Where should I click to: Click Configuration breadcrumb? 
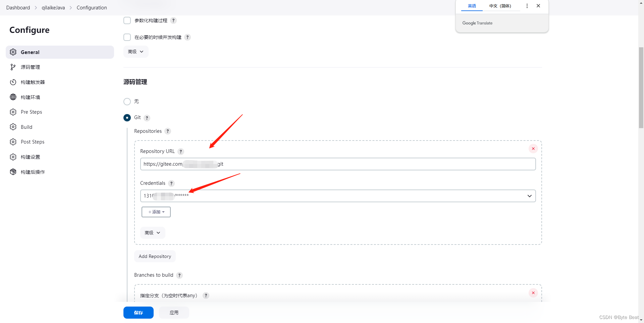point(92,7)
